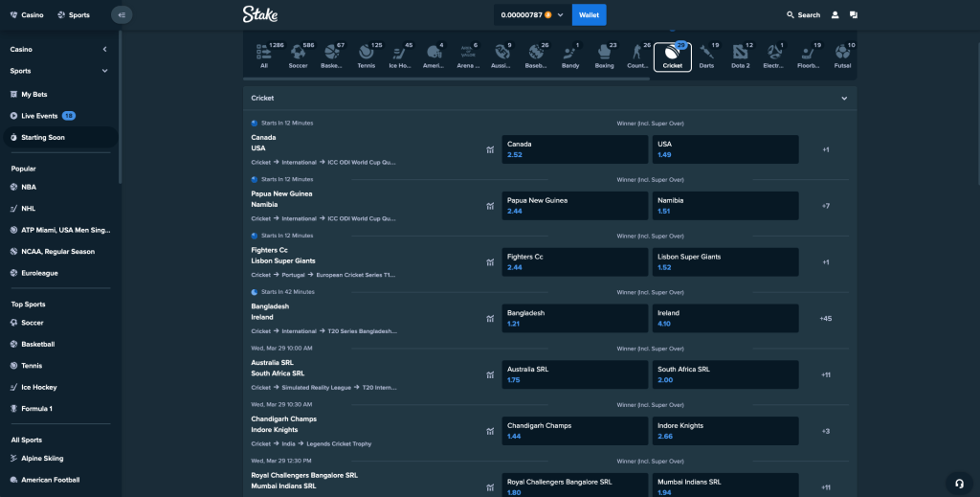Open stats icon for Canada vs USA
980x497 pixels.
click(490, 150)
